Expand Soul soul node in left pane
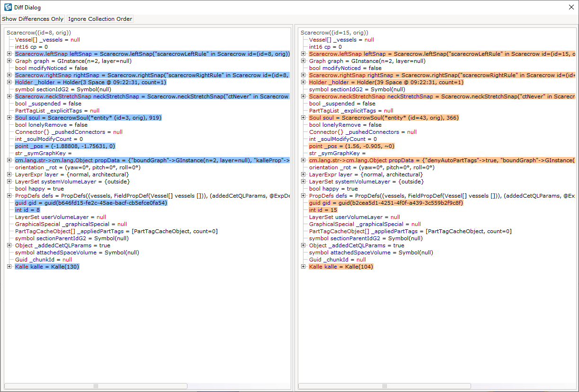The image size is (579, 392). (9, 118)
